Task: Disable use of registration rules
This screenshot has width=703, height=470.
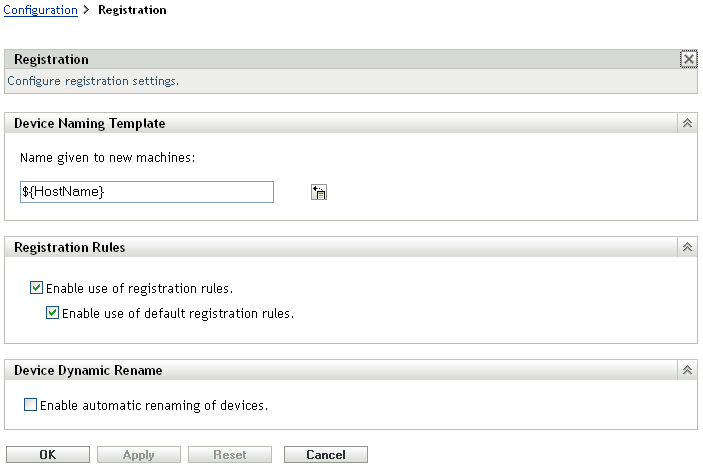Action: pos(37,289)
